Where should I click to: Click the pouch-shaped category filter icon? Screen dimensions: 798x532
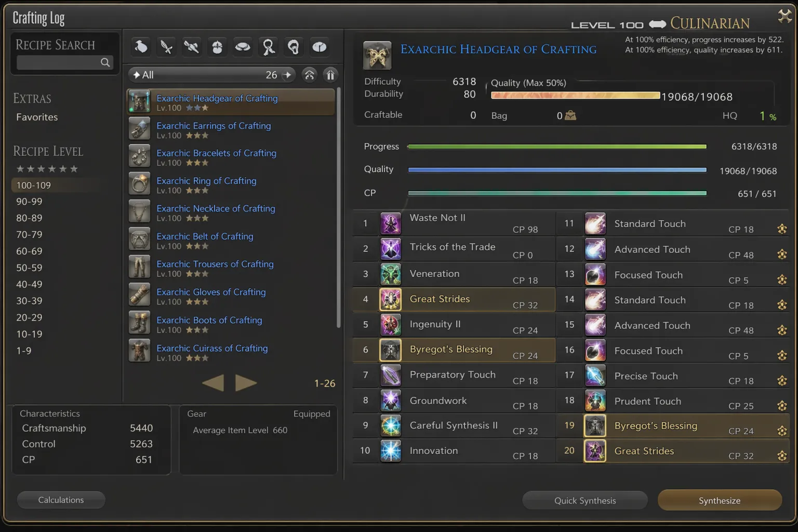(x=140, y=46)
